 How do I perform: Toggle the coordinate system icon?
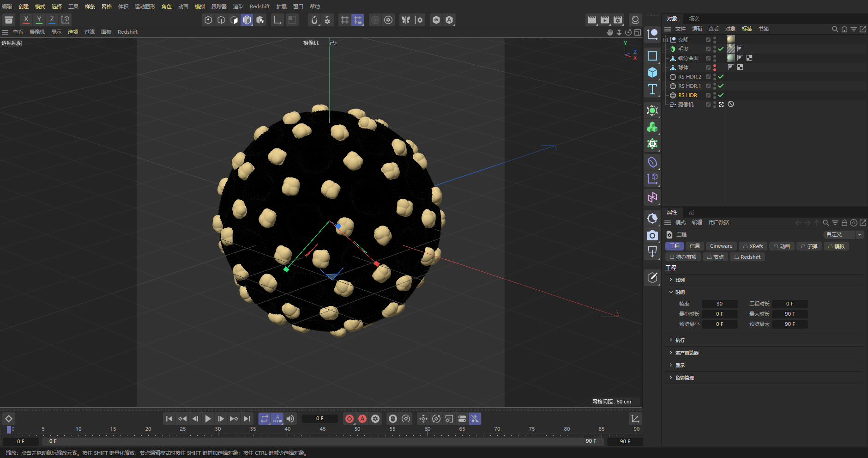[65, 20]
